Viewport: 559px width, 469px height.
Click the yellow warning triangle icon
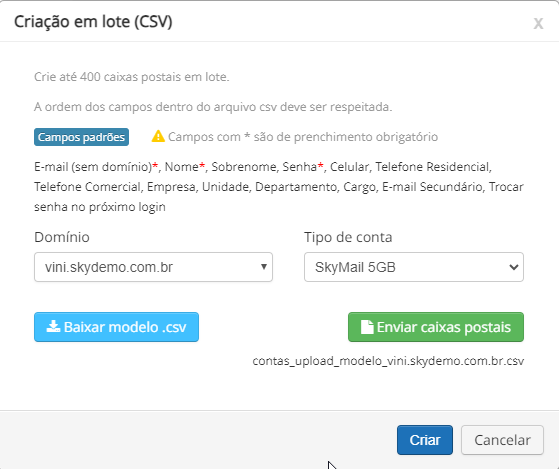[158, 136]
